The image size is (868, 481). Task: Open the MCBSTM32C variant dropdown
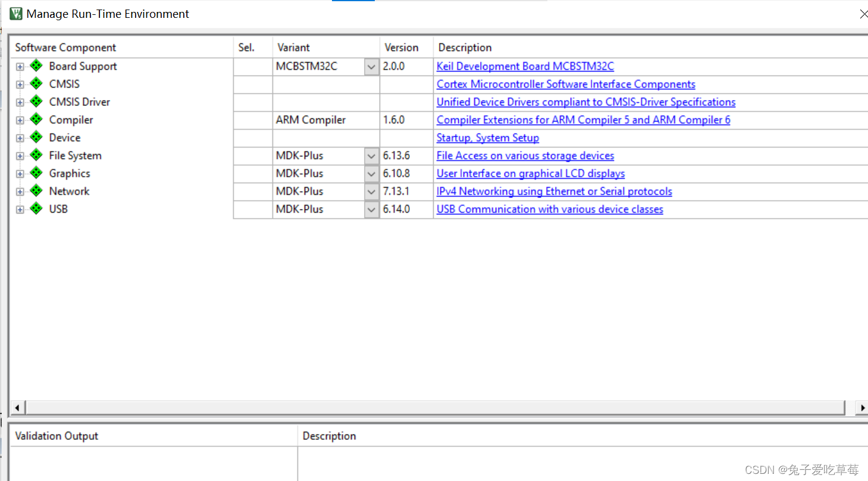tap(371, 67)
